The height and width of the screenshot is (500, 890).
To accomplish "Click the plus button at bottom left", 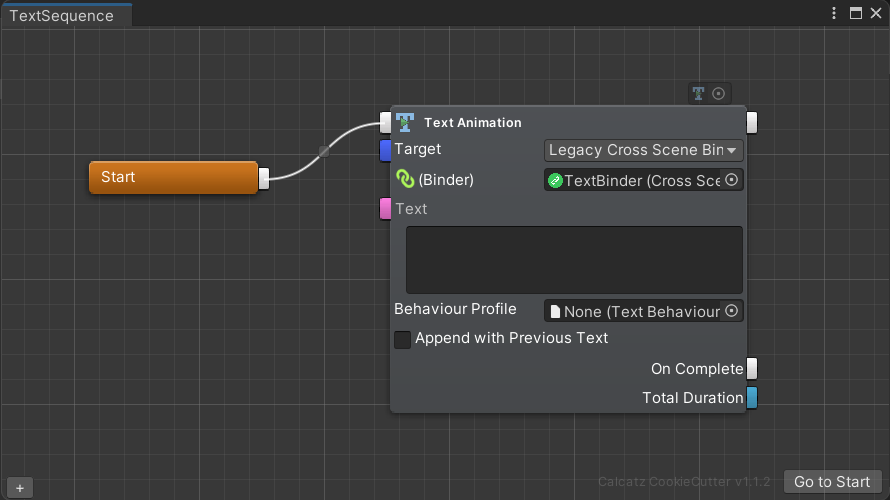I will coord(19,488).
